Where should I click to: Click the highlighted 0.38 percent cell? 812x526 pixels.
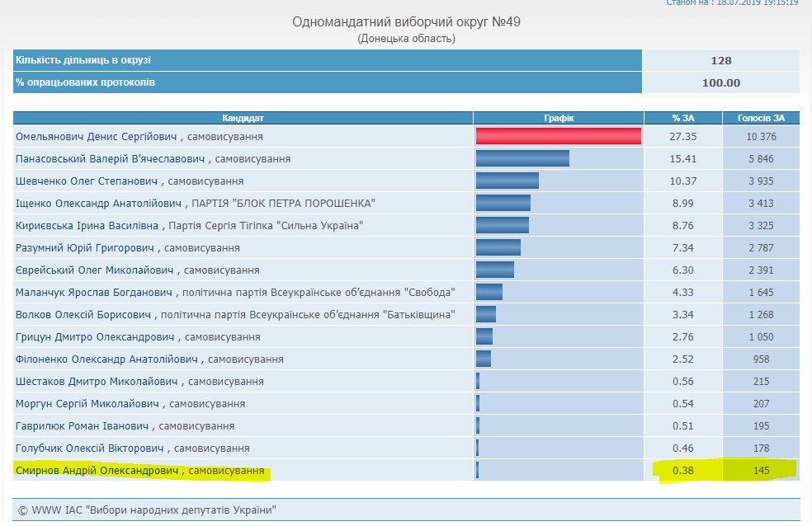[x=682, y=470]
